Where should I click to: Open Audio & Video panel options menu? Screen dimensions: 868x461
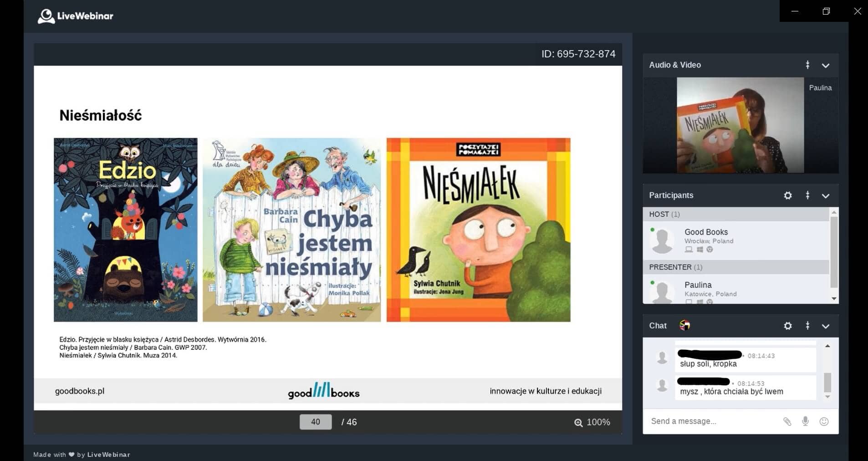[807, 65]
